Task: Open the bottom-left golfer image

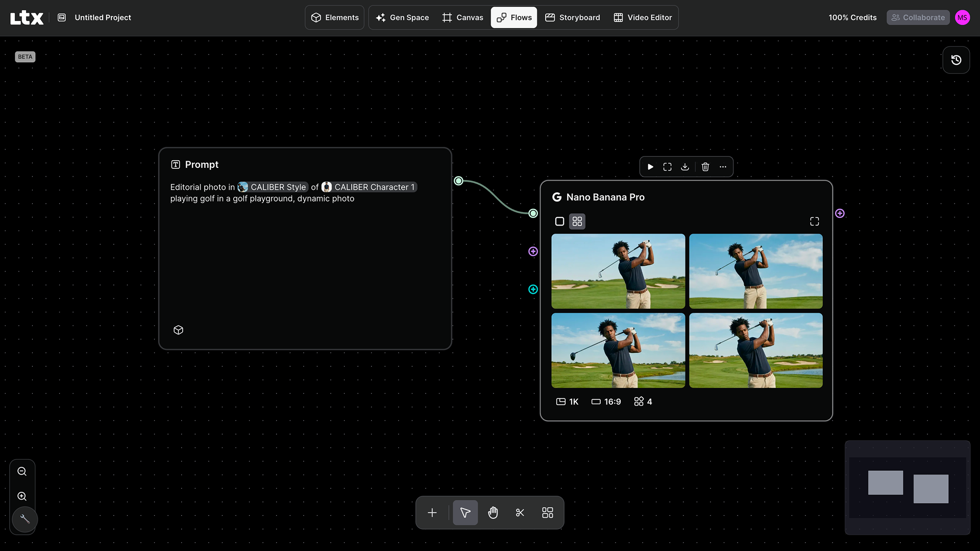Action: tap(618, 350)
